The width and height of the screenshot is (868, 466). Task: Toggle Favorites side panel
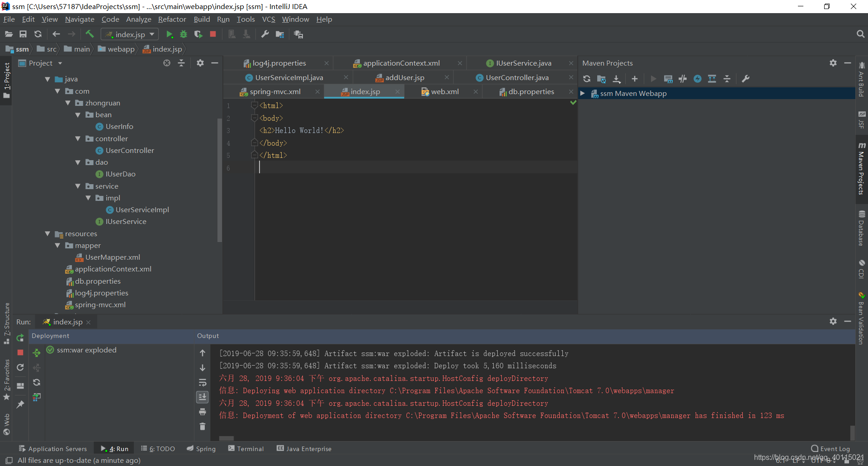(6, 380)
